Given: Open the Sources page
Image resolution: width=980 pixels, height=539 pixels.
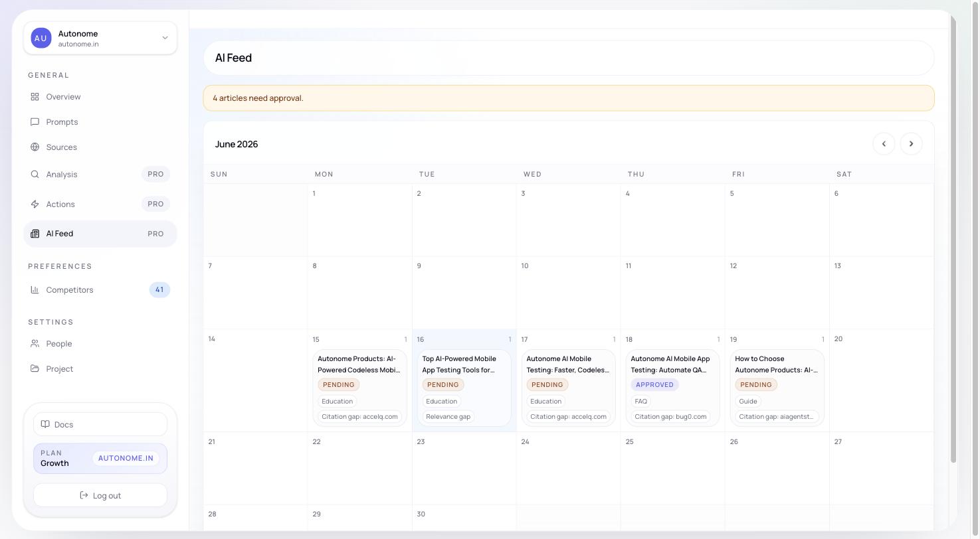Looking at the screenshot, I should tap(100, 147).
